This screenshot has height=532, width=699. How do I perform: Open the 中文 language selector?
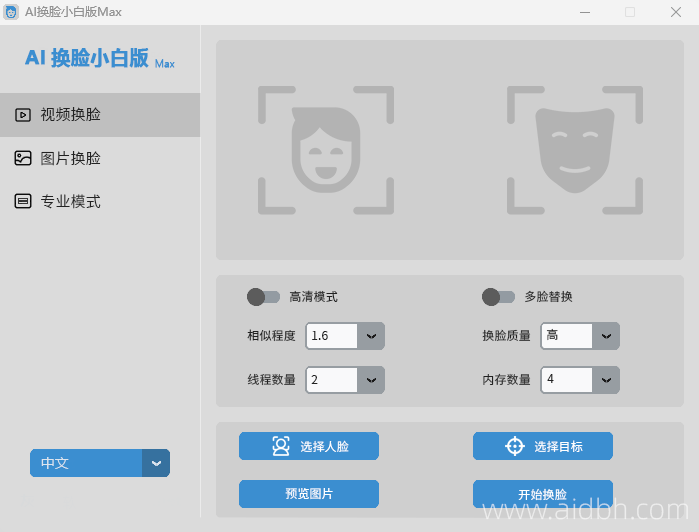click(156, 463)
